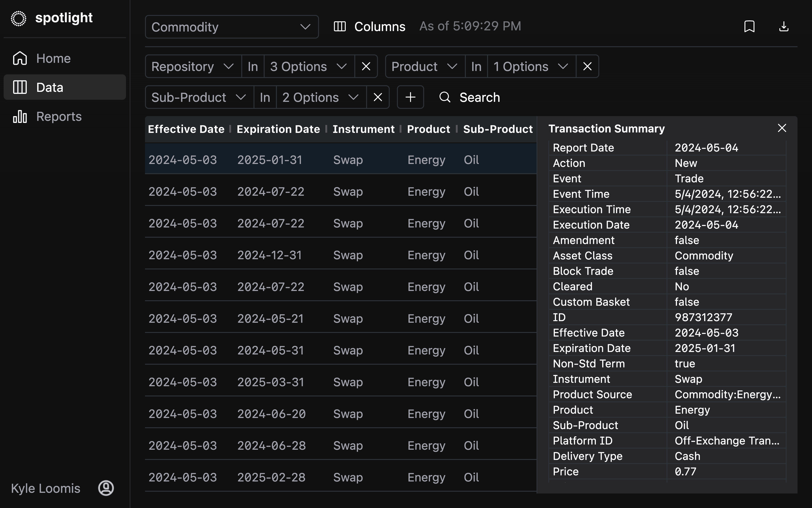Viewport: 812px width, 508px height.
Task: Click the Product Source value Commodity:Energy...
Action: pyautogui.click(x=727, y=394)
